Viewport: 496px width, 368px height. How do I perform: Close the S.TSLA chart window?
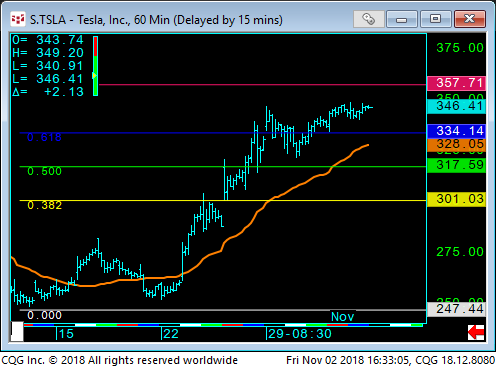(x=470, y=19)
